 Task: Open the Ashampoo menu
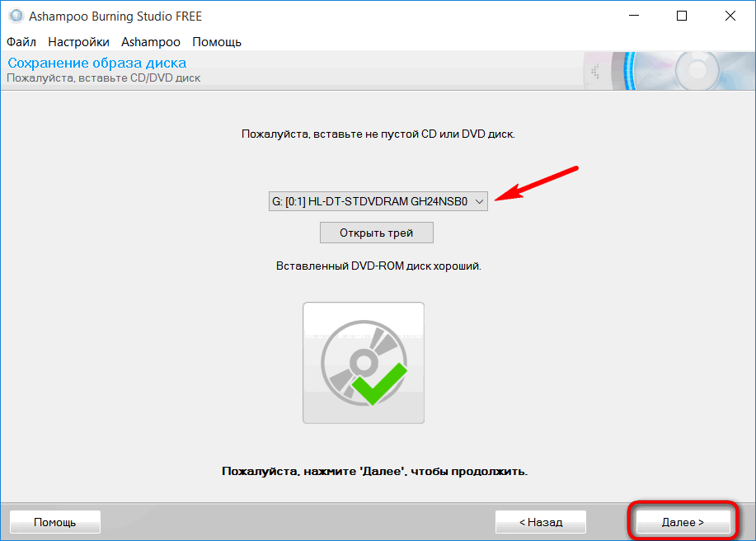coord(150,42)
